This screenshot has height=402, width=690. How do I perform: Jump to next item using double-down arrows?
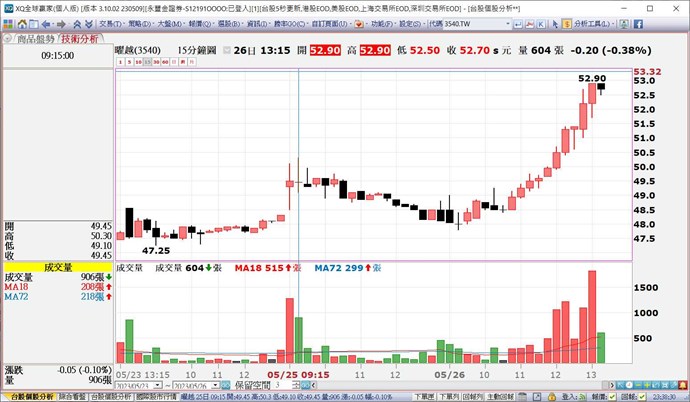[x=88, y=24]
